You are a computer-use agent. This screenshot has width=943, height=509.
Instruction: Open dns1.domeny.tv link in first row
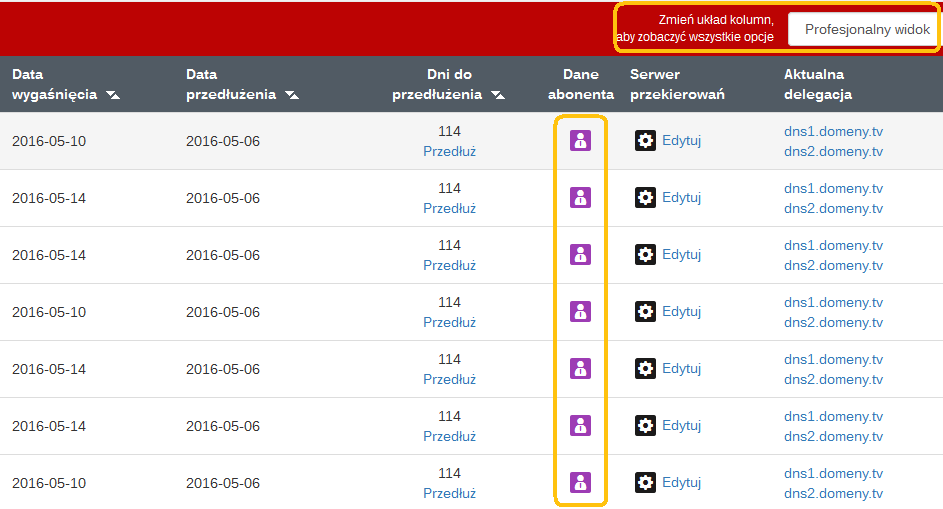point(833,132)
